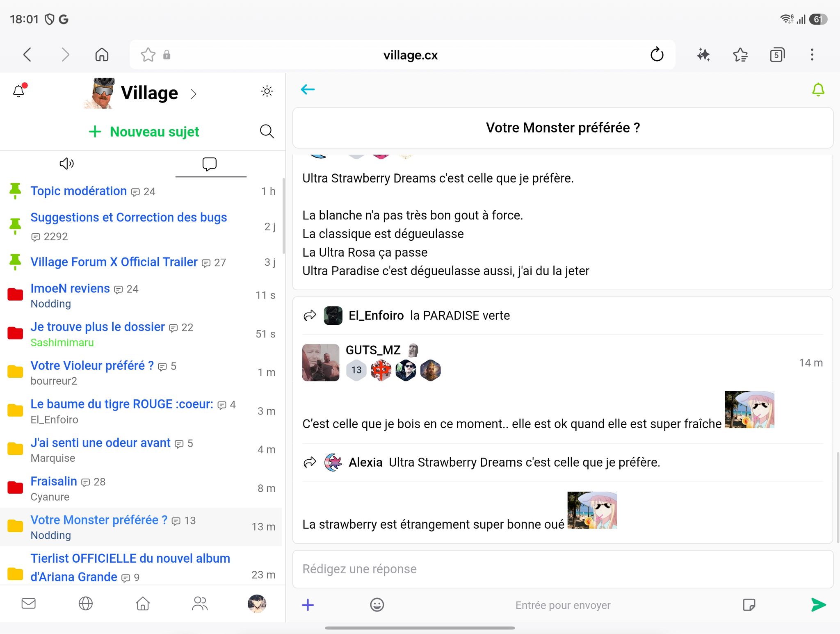Click 14 m timestamp of GUTS_MZ post
This screenshot has height=634, width=840.
(811, 363)
